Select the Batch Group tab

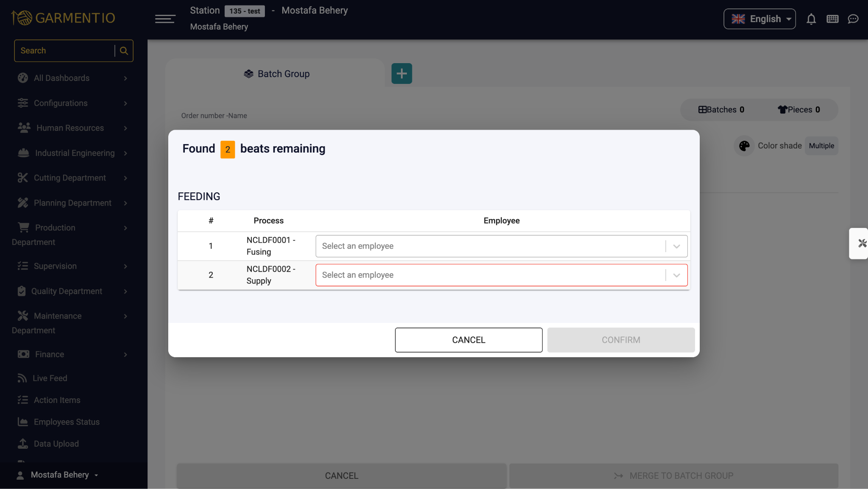(277, 74)
